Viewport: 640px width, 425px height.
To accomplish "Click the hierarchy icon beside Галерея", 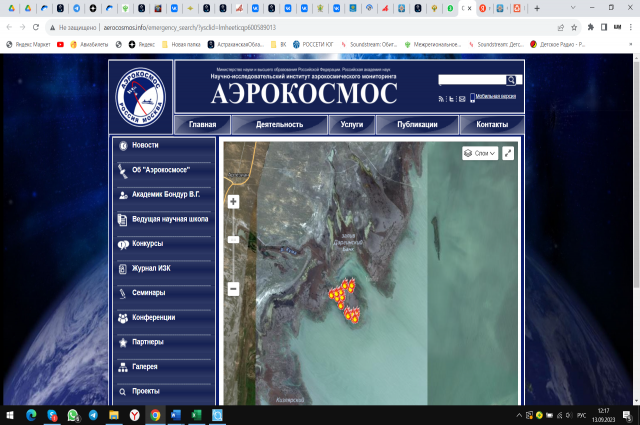I will 123,367.
